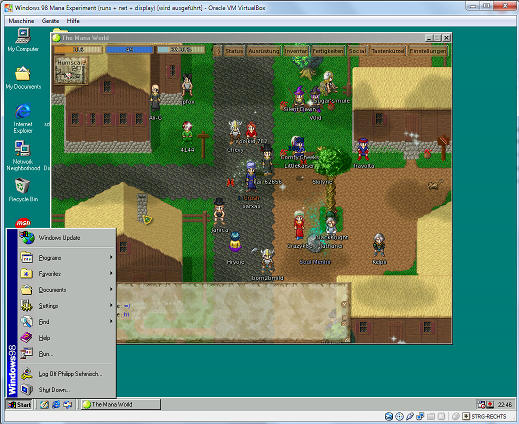Click the VirtualBox network adapter status icon
519x424 pixels.
click(x=420, y=416)
